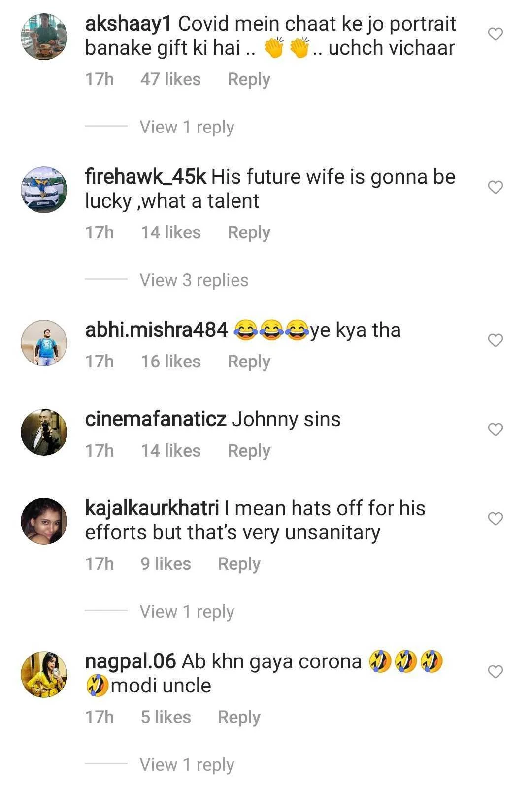Like akshaay1's comment with the heart

tap(495, 34)
